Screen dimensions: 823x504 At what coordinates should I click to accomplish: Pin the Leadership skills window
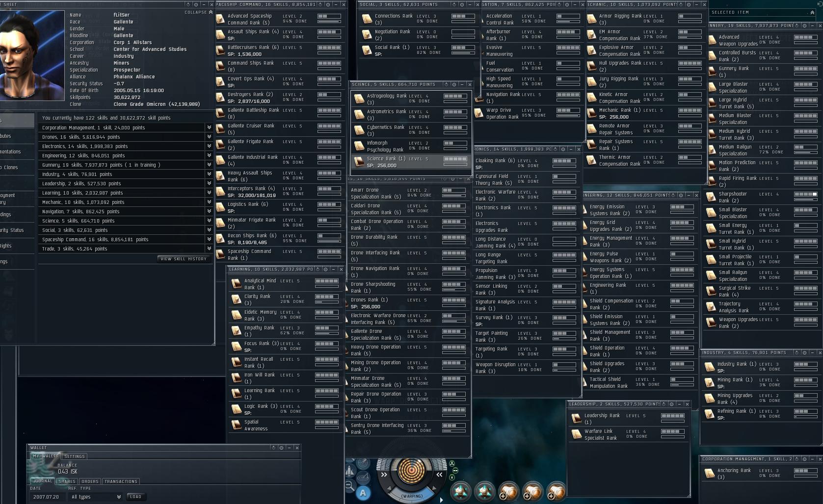(x=672, y=404)
